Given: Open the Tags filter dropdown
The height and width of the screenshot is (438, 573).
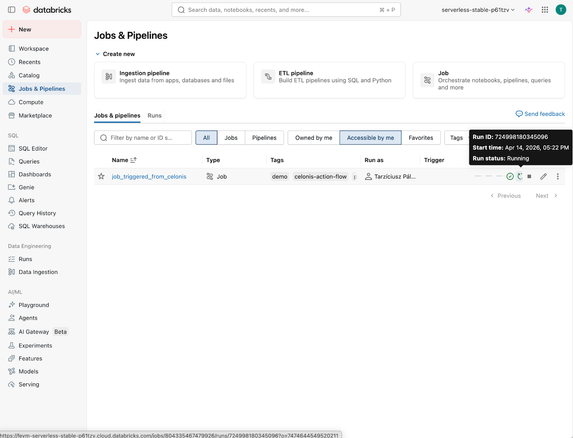Looking at the screenshot, I should click(x=457, y=138).
